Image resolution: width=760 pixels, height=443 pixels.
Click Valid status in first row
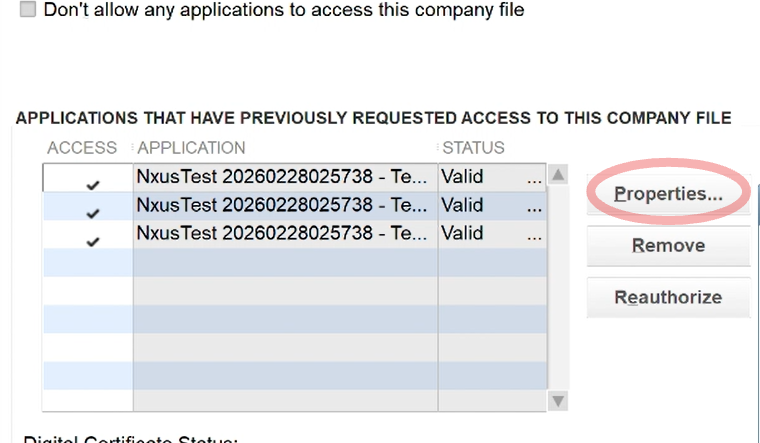pyautogui.click(x=462, y=177)
